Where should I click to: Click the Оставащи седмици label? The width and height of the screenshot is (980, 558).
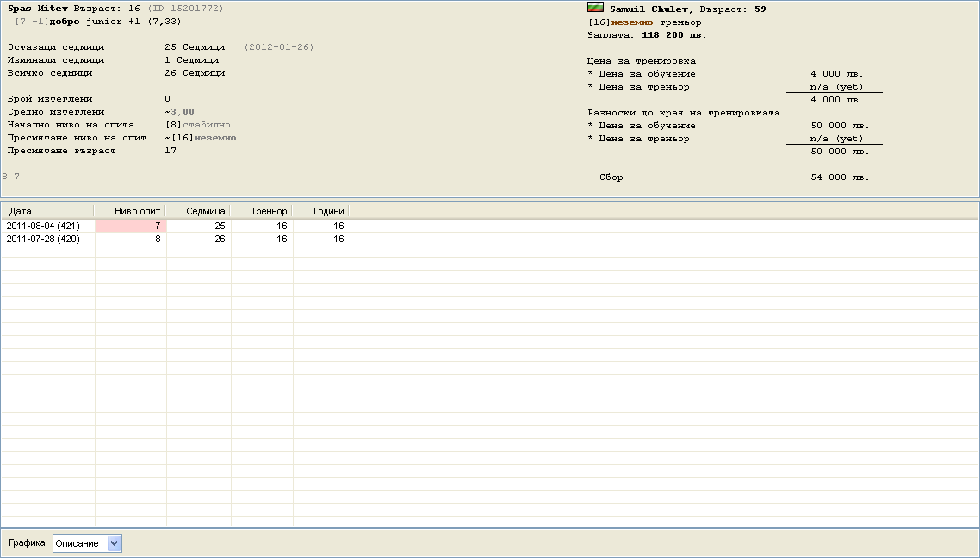tap(56, 47)
